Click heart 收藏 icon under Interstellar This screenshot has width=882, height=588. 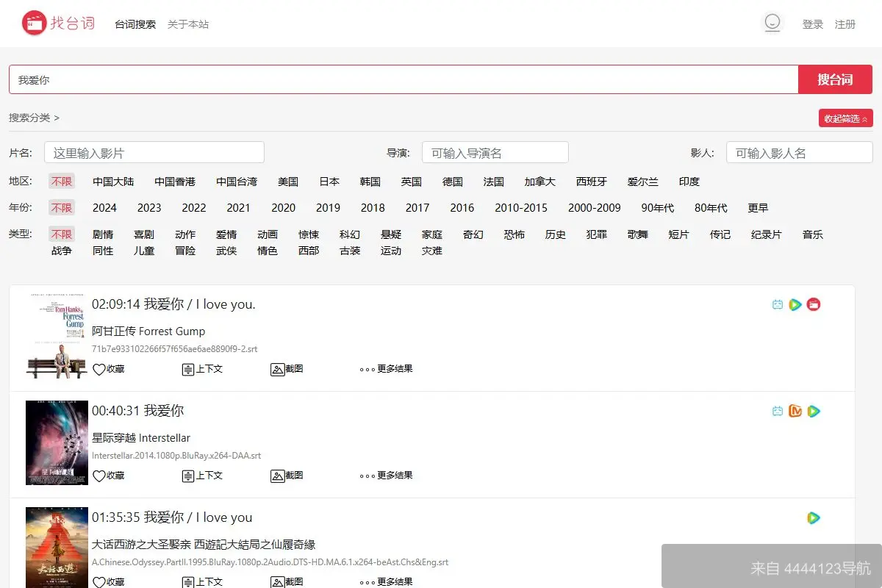99,476
